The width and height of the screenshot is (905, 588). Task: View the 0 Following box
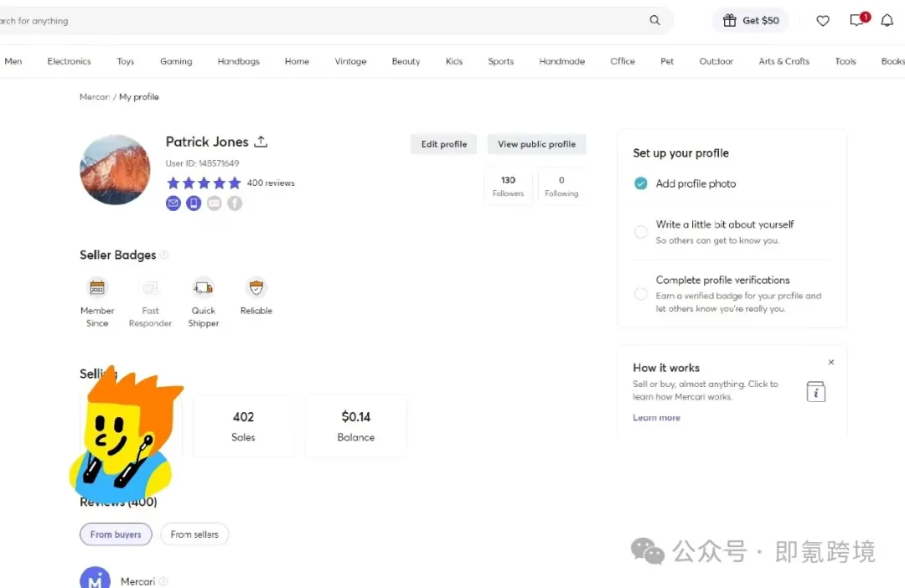point(561,187)
